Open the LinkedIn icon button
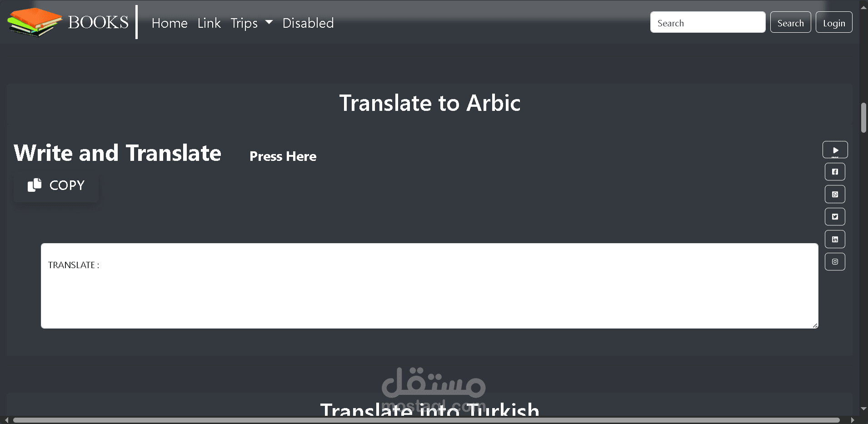This screenshot has height=424, width=868. [835, 239]
